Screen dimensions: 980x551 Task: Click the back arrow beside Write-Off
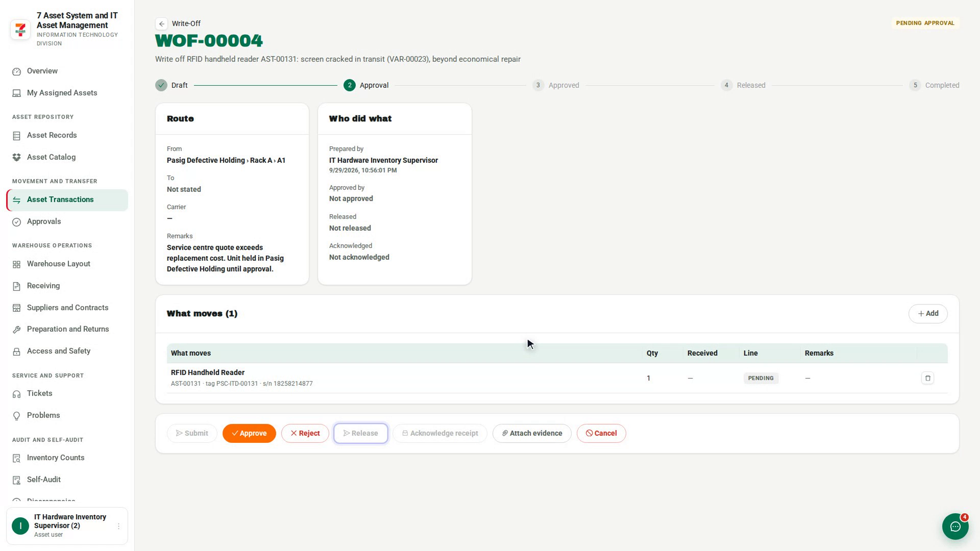click(x=161, y=24)
